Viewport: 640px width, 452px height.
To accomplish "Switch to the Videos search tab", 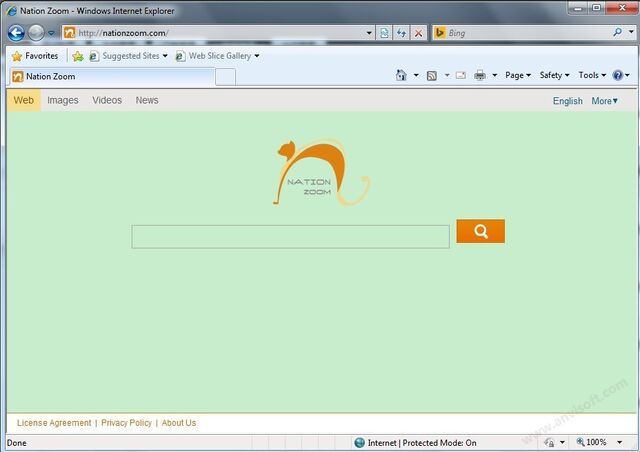I will (x=107, y=100).
